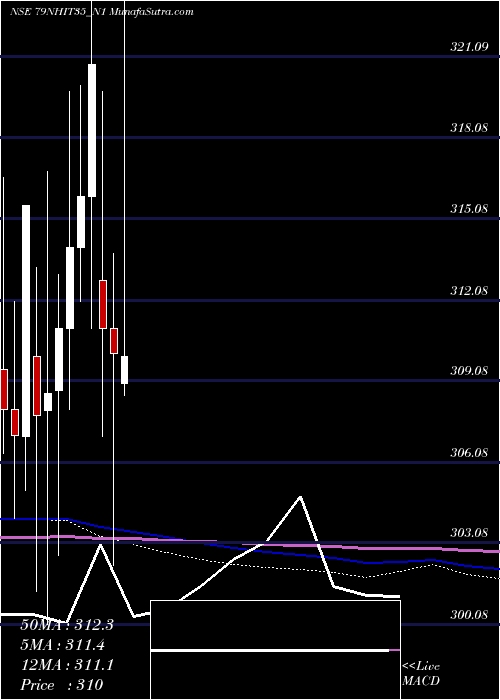Click the 309.08 price axis label

click(469, 371)
